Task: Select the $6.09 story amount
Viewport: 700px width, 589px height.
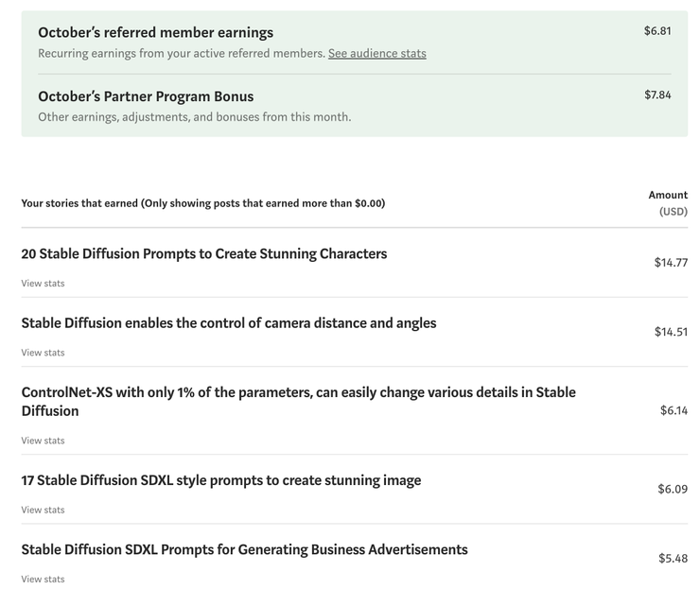Action: (x=673, y=489)
